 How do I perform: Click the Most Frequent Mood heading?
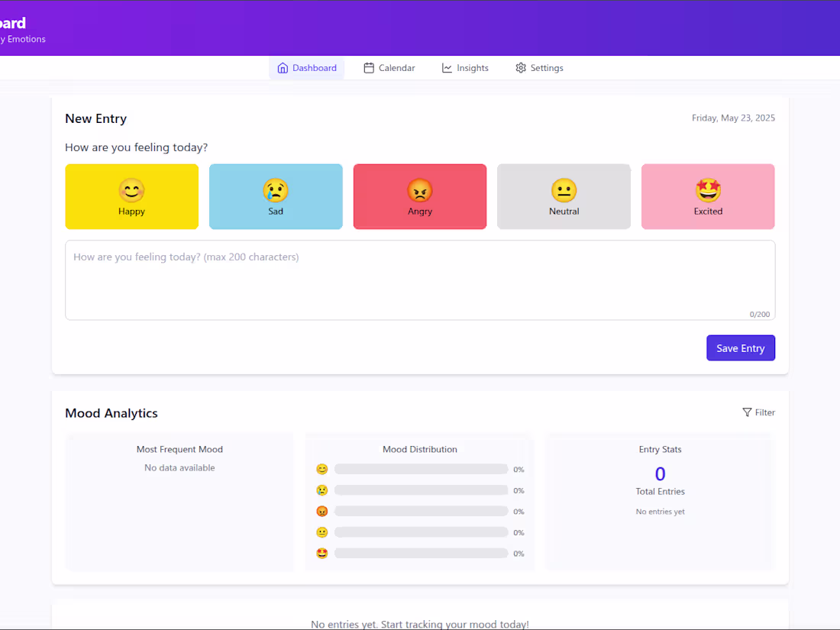179,450
